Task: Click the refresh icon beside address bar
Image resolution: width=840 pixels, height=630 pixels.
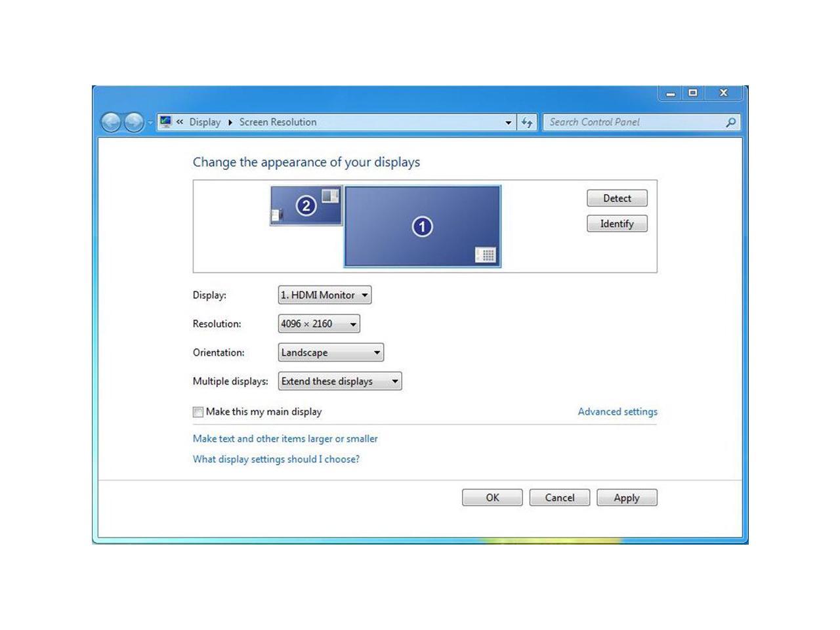Action: [527, 122]
